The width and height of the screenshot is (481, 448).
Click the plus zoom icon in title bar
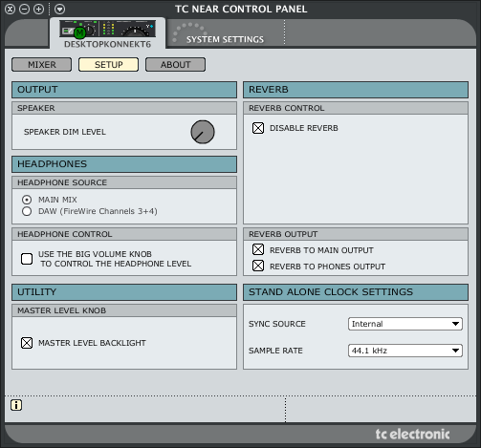[x=38, y=10]
